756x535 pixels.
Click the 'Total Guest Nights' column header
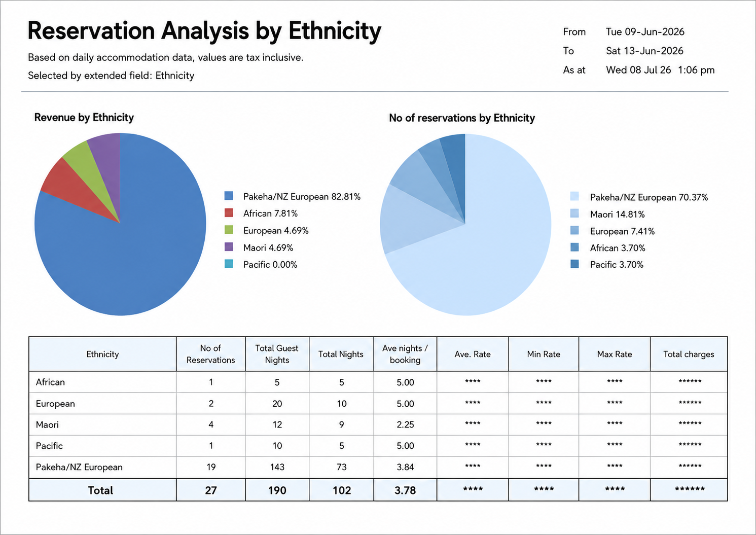[277, 354]
